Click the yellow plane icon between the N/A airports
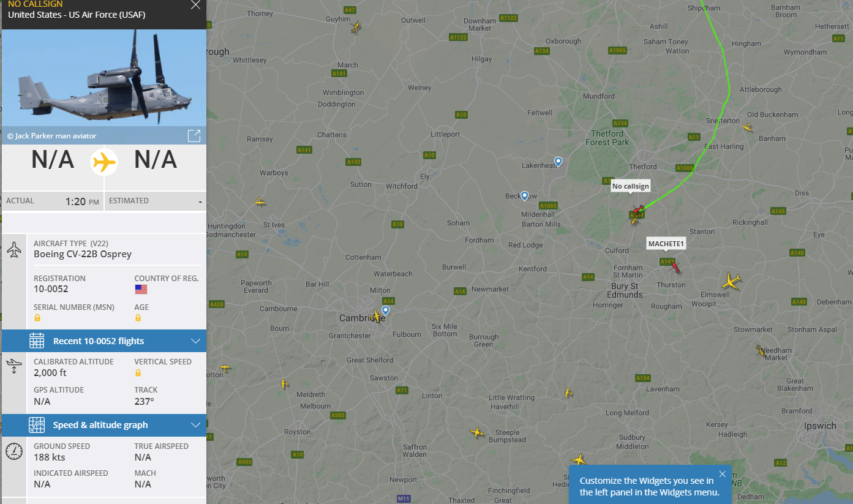This screenshot has width=853, height=504. click(x=104, y=162)
